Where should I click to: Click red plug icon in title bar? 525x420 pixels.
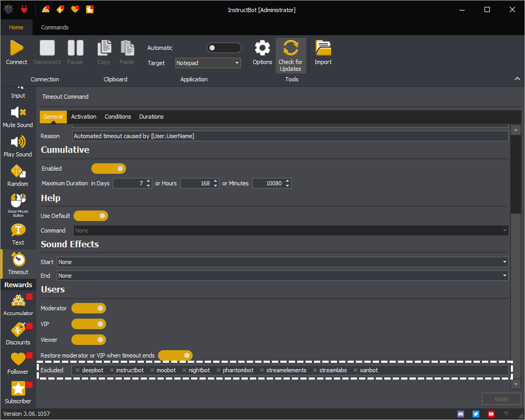point(24,9)
